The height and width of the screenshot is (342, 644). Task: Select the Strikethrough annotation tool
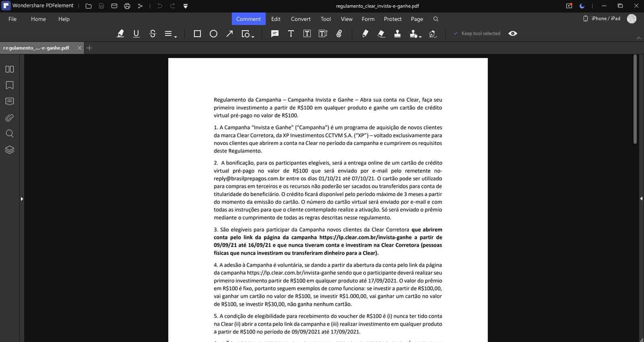pos(153,33)
